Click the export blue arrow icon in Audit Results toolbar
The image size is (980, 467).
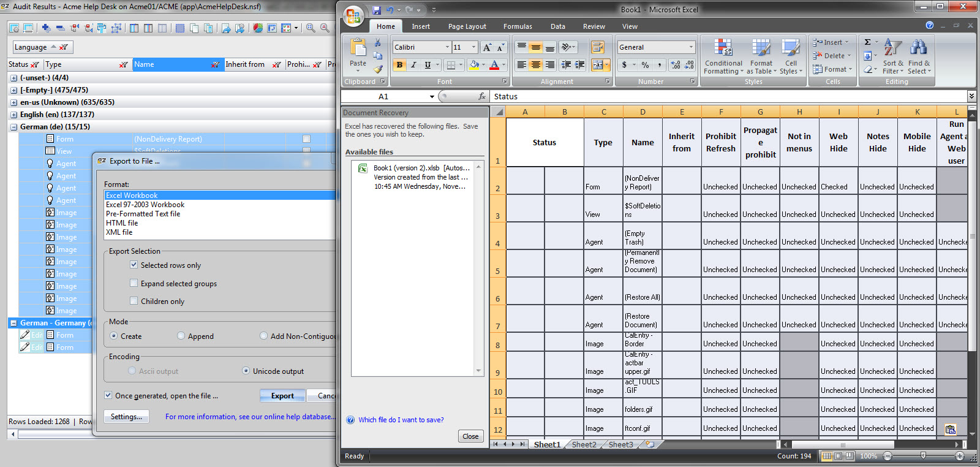pyautogui.click(x=226, y=28)
